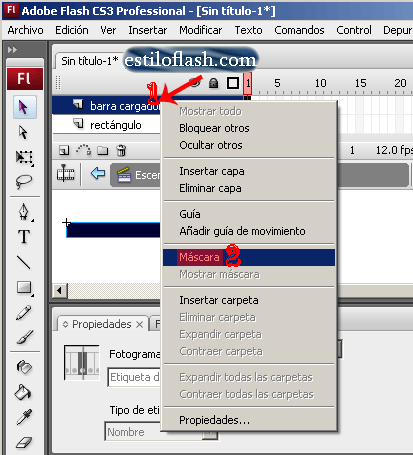Toggle outline view square for all layers
Viewport: 413px width, 455px height.
pyautogui.click(x=233, y=83)
